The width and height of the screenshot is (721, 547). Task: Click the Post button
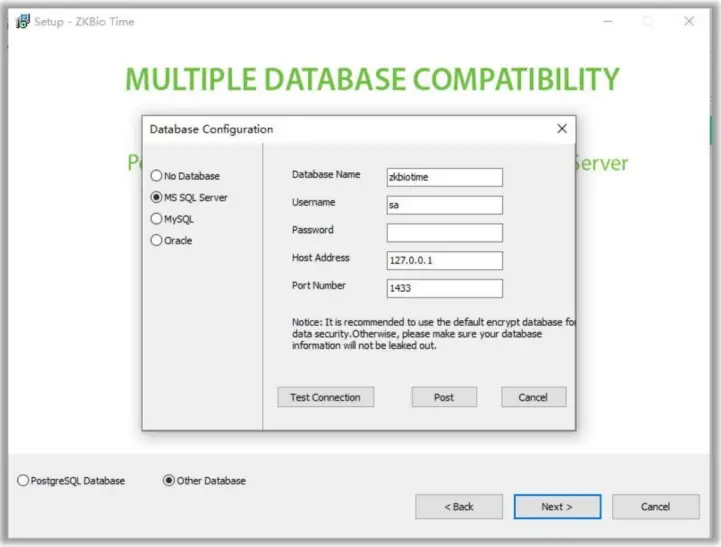pyautogui.click(x=444, y=397)
